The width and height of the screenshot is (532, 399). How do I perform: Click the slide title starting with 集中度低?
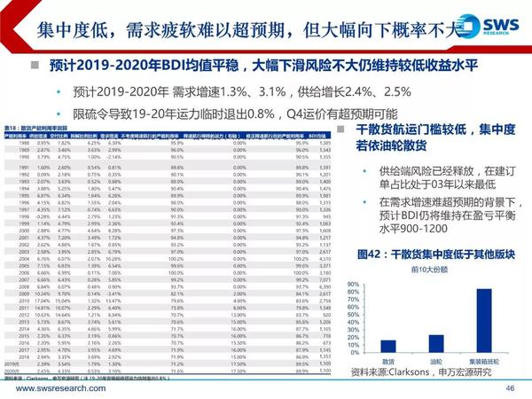click(x=249, y=30)
